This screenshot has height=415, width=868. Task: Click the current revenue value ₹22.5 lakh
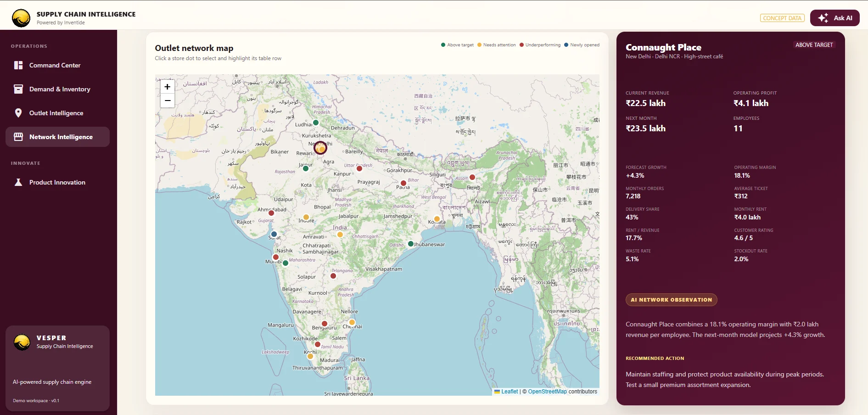coord(645,103)
